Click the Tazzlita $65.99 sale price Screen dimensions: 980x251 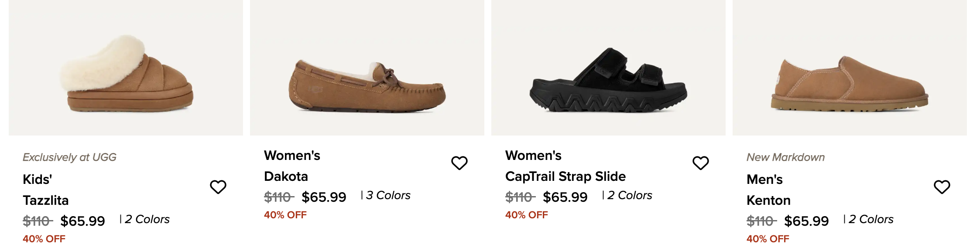pyautogui.click(x=82, y=221)
